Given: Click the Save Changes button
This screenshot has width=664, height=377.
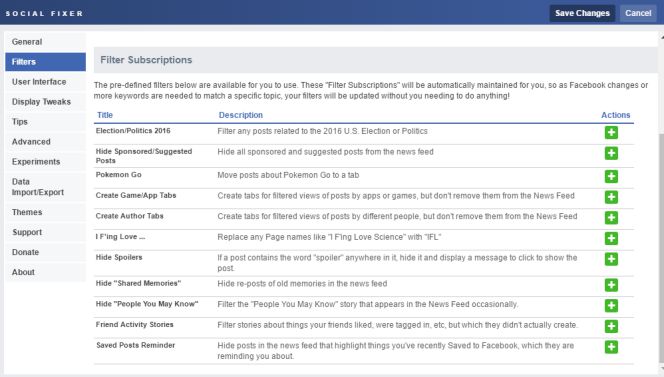Looking at the screenshot, I should click(582, 13).
